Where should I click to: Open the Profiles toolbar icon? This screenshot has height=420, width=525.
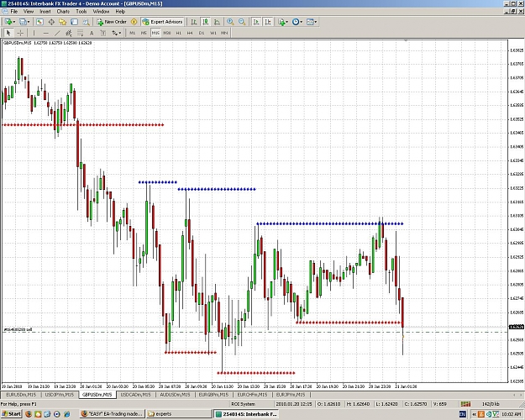pyautogui.click(x=24, y=22)
